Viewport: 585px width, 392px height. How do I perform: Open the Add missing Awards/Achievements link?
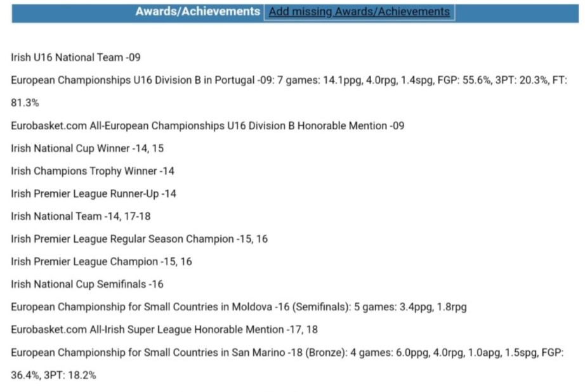tap(359, 12)
